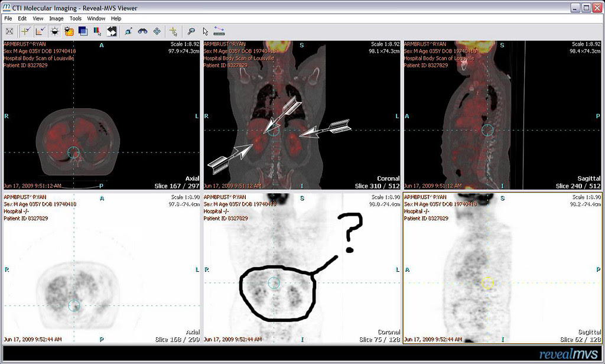Click 'Slice 62 / 128' PET sagittal label
Viewport: 605px width, 364px height.
tap(580, 339)
